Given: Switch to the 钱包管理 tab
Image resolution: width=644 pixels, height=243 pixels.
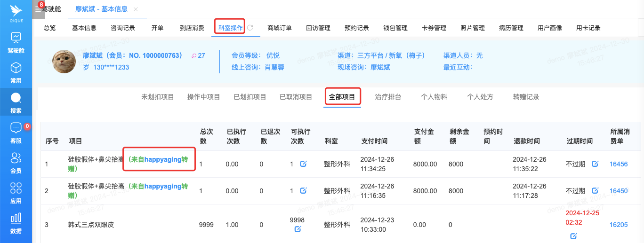Looking at the screenshot, I should click(x=395, y=28).
